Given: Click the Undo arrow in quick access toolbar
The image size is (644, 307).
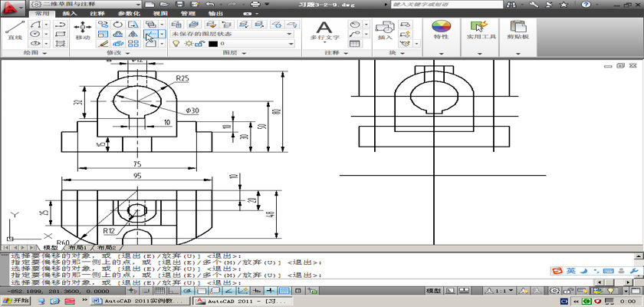Looking at the screenshot, I should coord(210,5).
